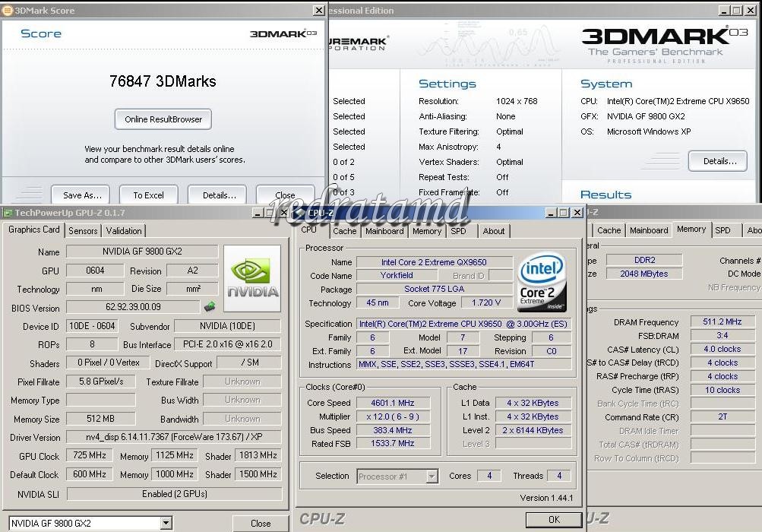This screenshot has width=762, height=532.
Task: Click Package value Socket 775 LGA
Action: (x=434, y=289)
